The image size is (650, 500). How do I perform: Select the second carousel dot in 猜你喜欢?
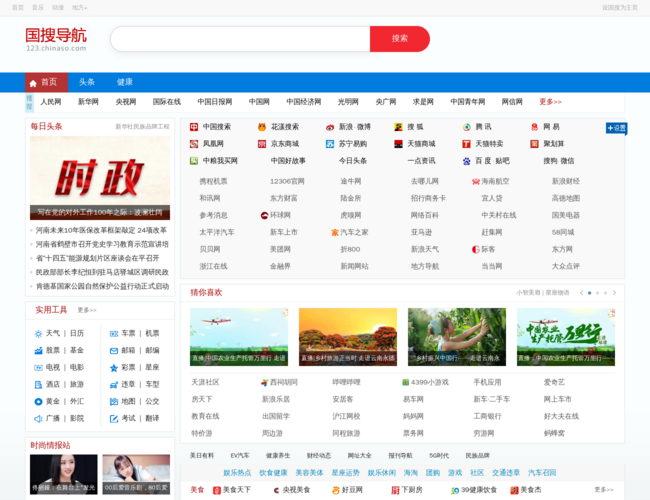(597, 293)
